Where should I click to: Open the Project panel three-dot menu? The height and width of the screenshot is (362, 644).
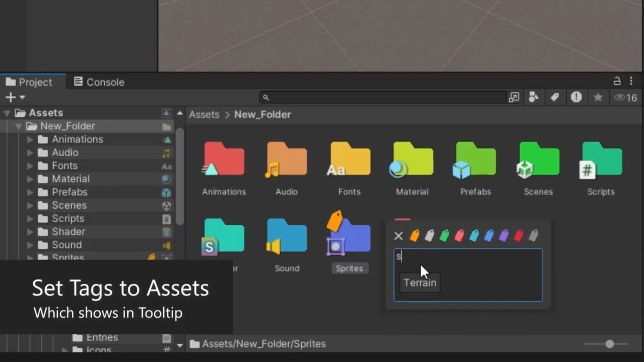[631, 81]
